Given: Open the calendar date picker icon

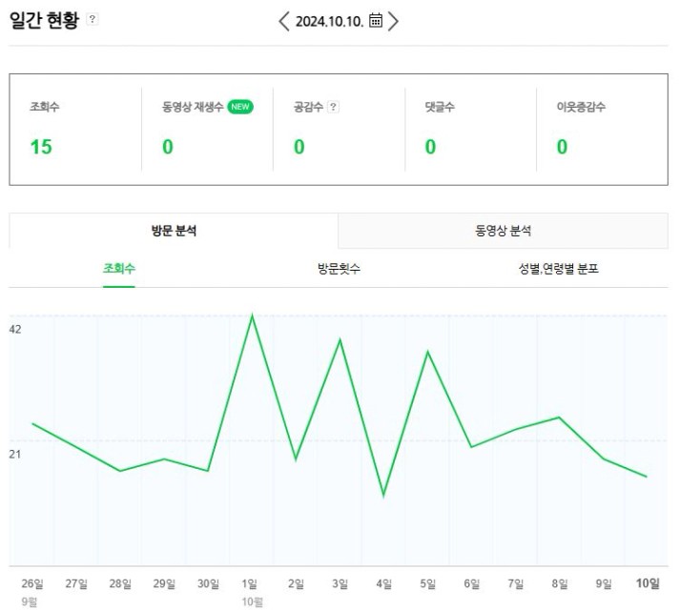Looking at the screenshot, I should coord(376,21).
